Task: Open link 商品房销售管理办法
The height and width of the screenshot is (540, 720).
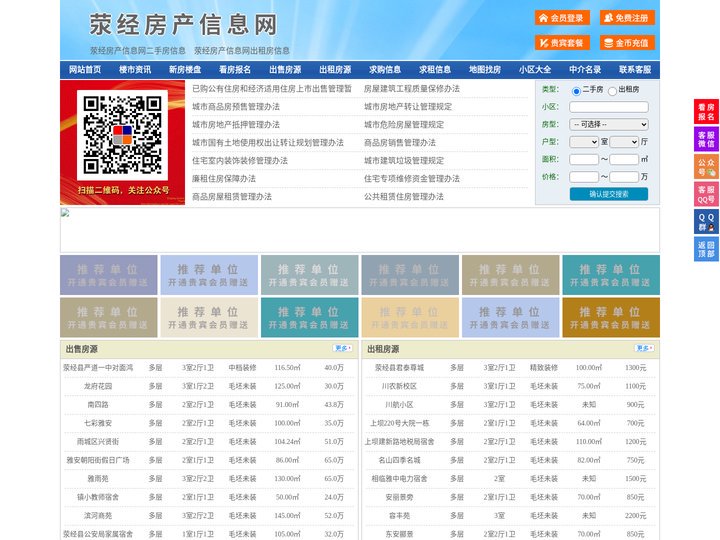Action: [x=400, y=142]
